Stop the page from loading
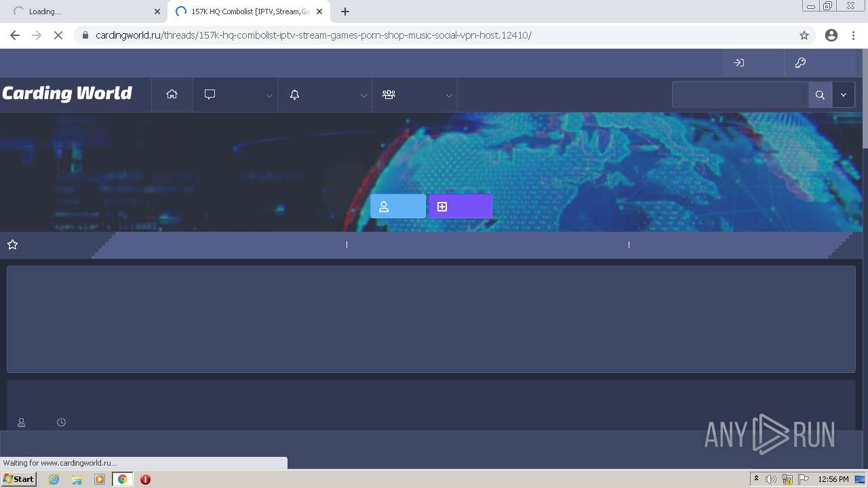The width and height of the screenshot is (868, 488). [x=58, y=35]
